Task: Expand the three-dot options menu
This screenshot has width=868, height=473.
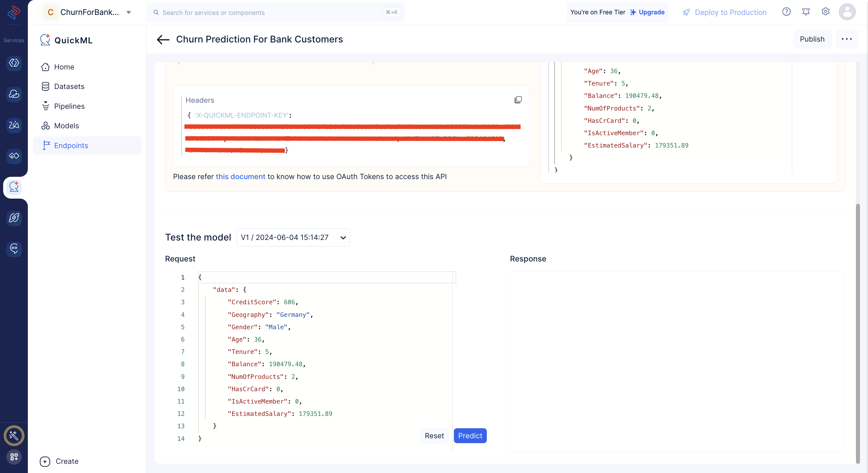Action: pyautogui.click(x=847, y=39)
